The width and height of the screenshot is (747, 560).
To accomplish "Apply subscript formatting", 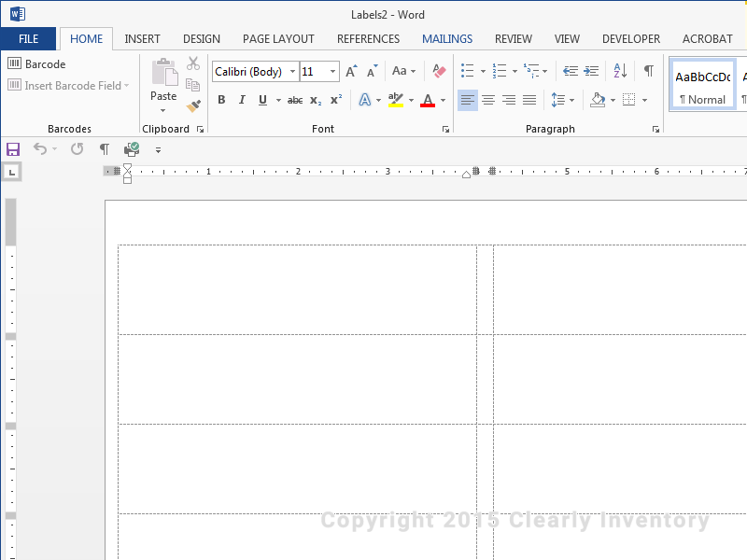I will tap(316, 100).
